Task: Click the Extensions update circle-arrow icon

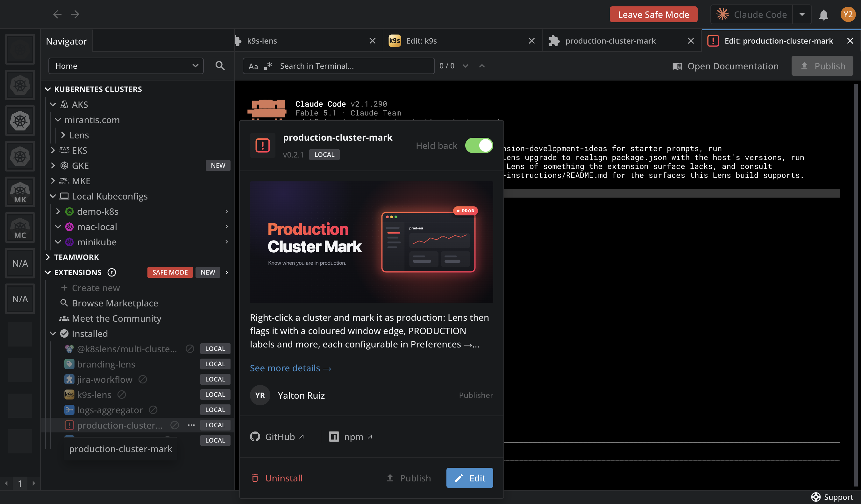Action: (112, 272)
